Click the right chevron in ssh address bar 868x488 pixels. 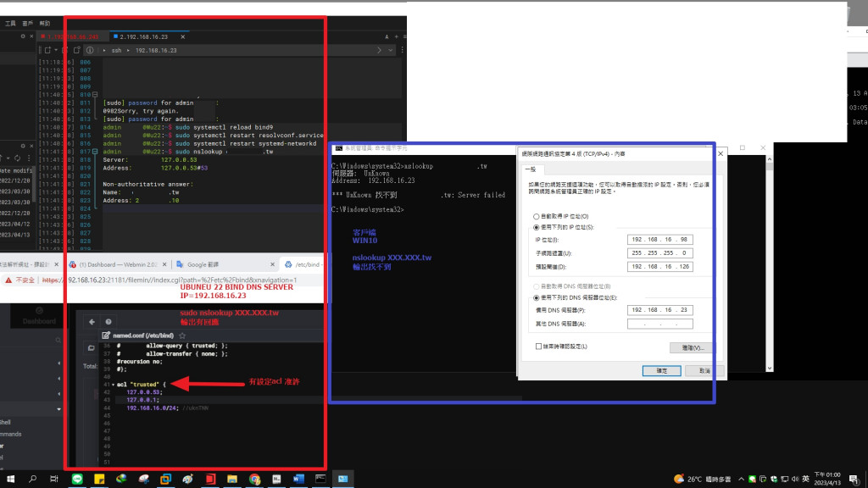[x=379, y=50]
